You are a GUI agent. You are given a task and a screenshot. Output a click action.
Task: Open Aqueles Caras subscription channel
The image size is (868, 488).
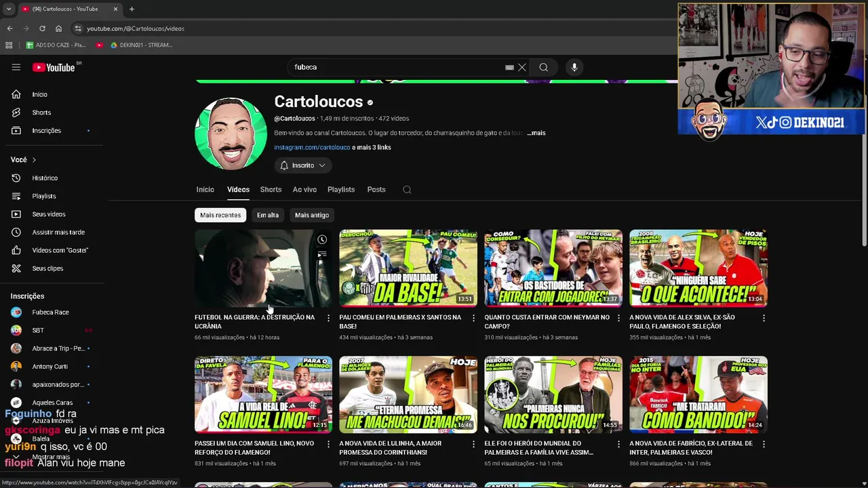tap(52, 403)
